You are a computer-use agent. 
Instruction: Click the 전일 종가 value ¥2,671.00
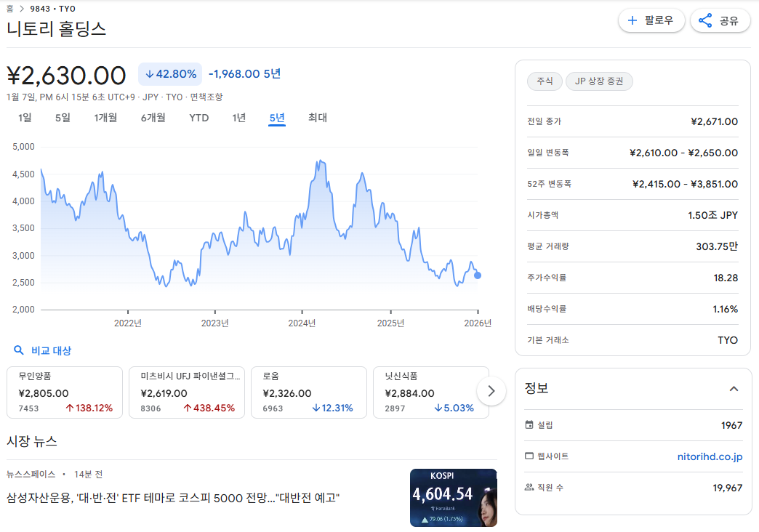714,121
